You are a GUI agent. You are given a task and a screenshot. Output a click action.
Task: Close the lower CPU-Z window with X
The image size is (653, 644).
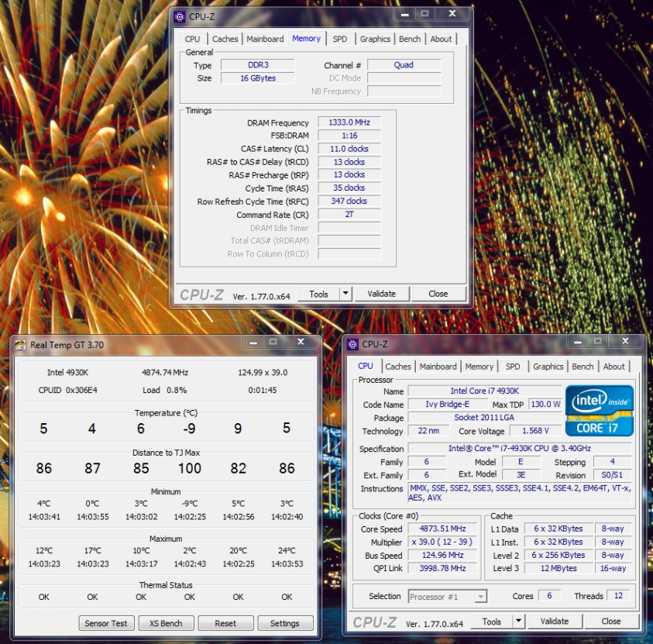coord(625,341)
